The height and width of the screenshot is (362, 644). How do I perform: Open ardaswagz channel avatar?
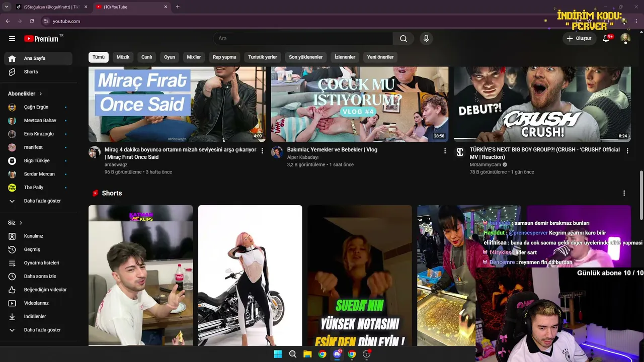(x=95, y=152)
